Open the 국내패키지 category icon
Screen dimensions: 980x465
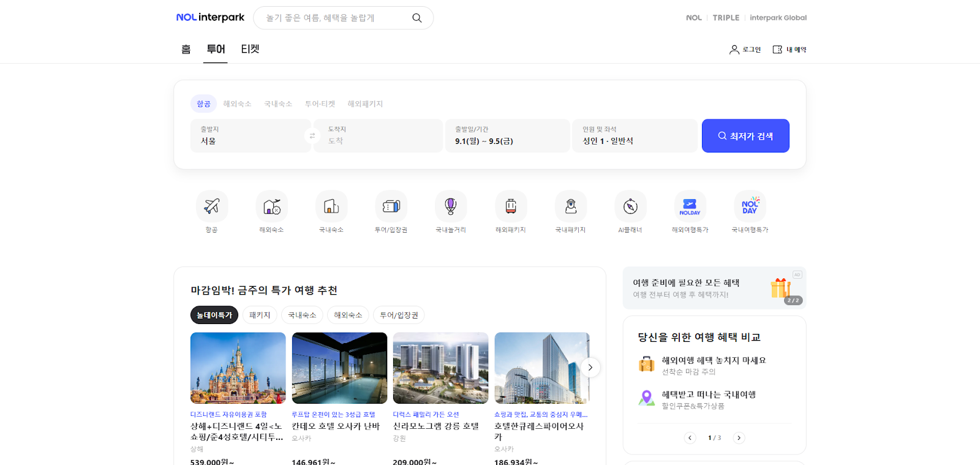571,206
